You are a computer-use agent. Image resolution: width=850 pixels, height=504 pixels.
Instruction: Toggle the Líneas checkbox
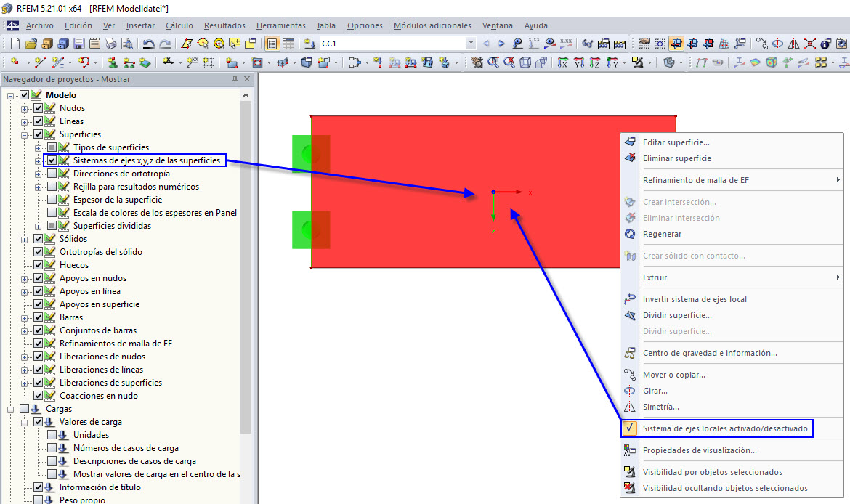38,121
